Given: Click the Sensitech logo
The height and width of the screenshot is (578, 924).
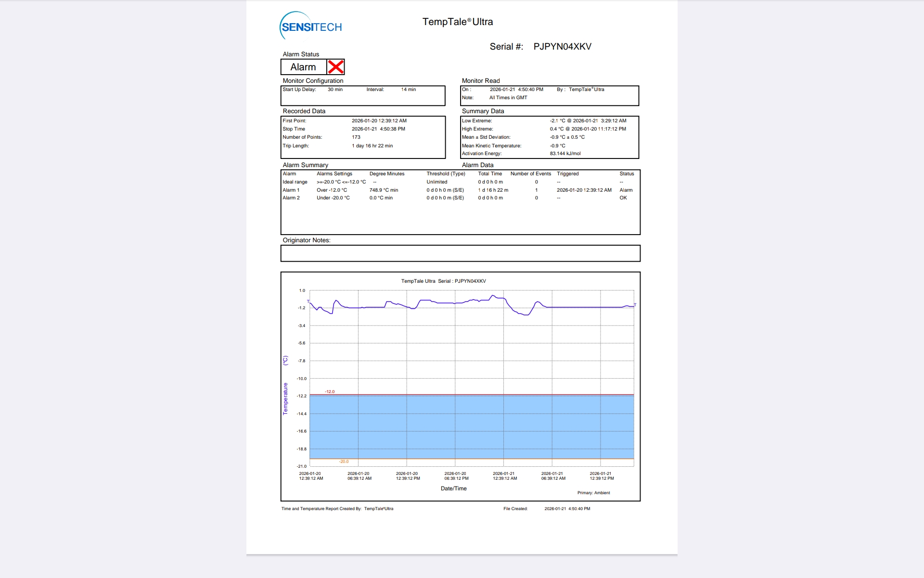Looking at the screenshot, I should (311, 26).
